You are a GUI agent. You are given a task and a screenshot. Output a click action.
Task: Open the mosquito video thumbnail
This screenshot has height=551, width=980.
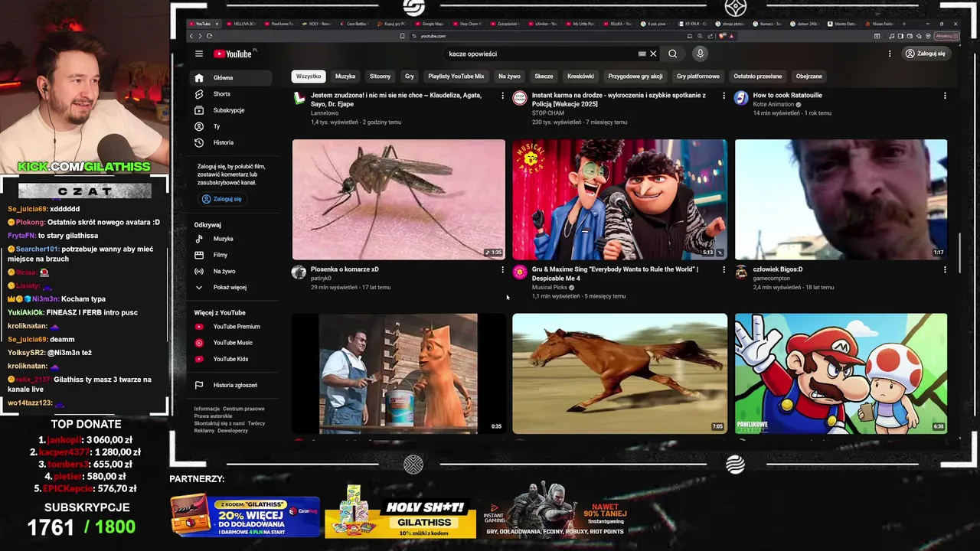click(x=398, y=199)
